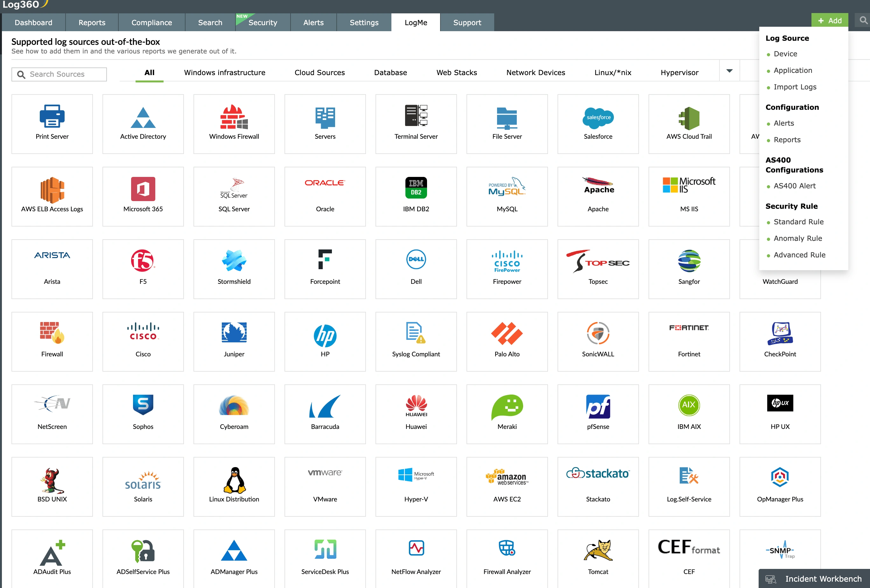Open the NetFlow Analyzer source

tap(416, 559)
